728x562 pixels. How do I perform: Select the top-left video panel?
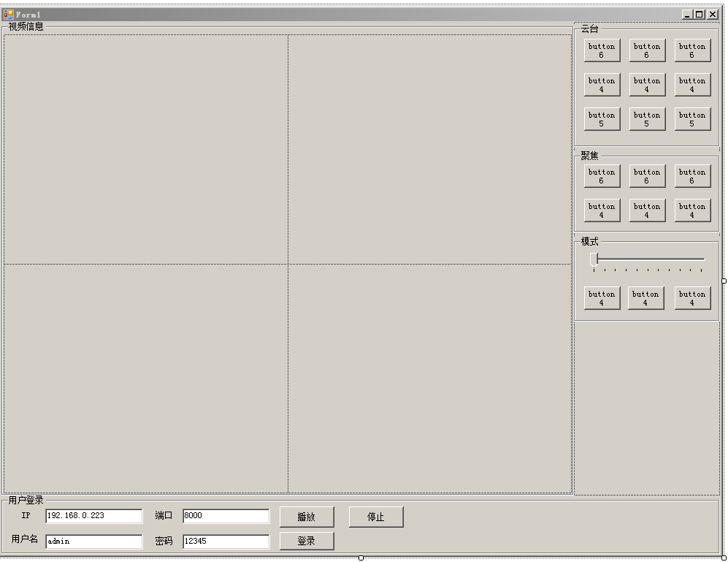tap(146, 149)
